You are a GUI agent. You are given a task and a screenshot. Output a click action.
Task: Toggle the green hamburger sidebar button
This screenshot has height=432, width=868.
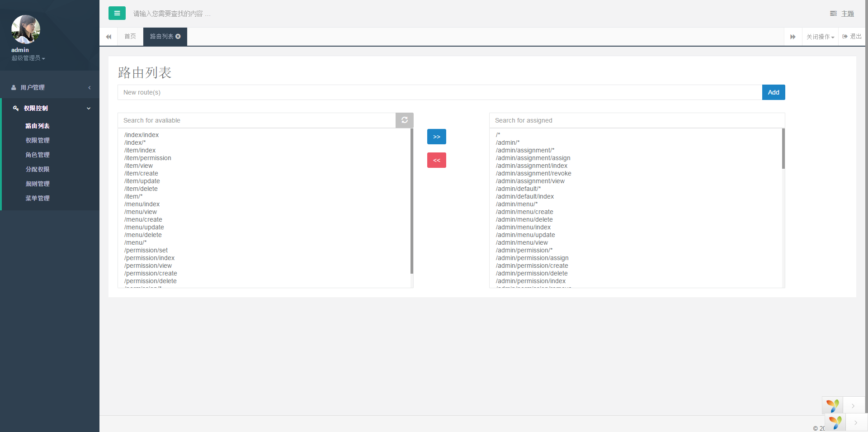(117, 13)
